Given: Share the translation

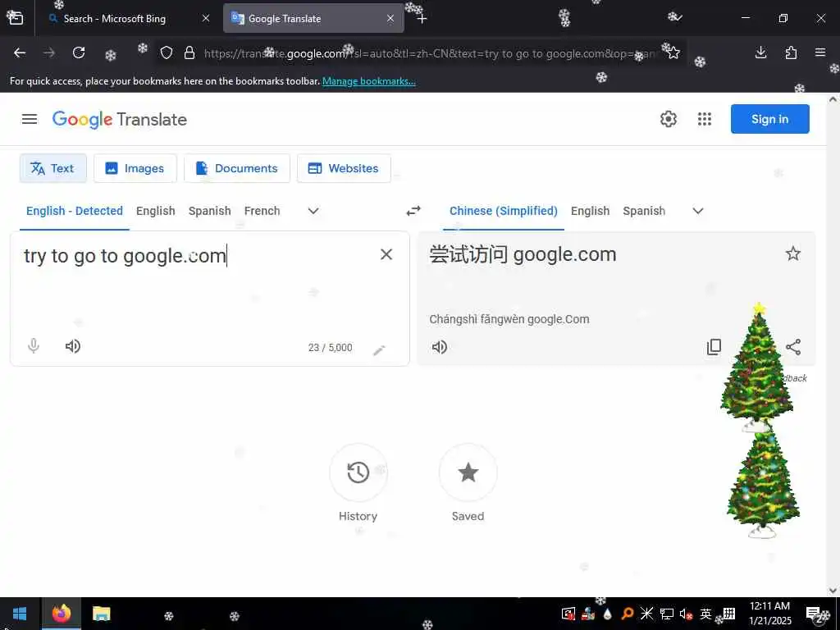Looking at the screenshot, I should click(793, 347).
